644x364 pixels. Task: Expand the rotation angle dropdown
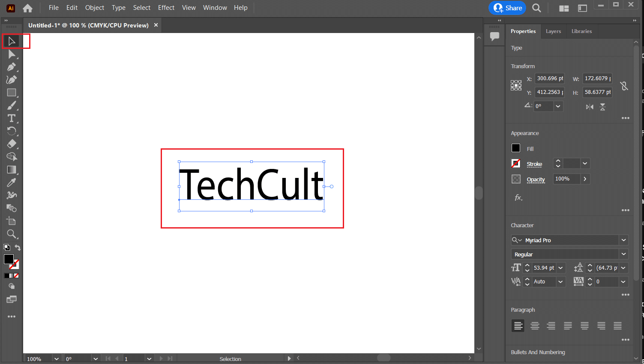coord(558,106)
